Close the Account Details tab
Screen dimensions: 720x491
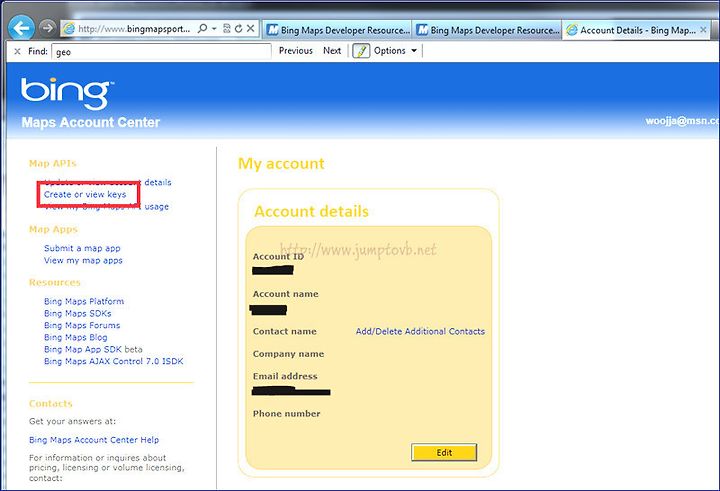point(703,29)
